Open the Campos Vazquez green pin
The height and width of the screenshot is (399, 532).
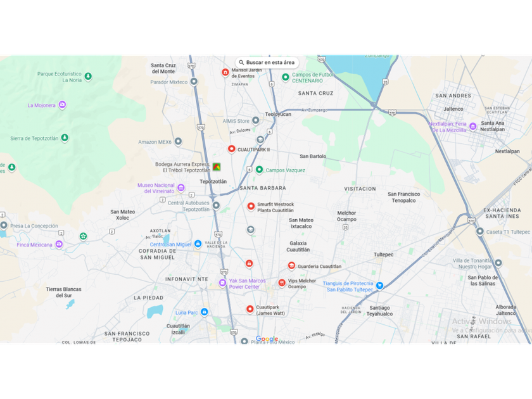pos(259,170)
